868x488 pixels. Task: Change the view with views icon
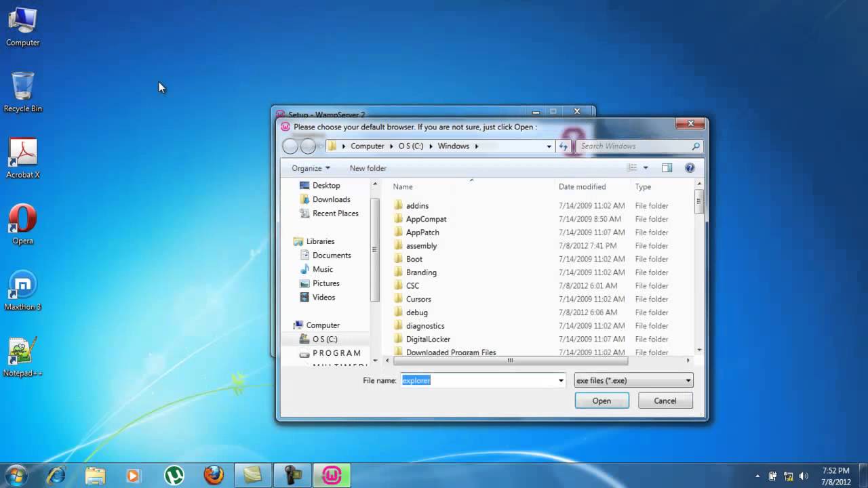tap(633, 168)
